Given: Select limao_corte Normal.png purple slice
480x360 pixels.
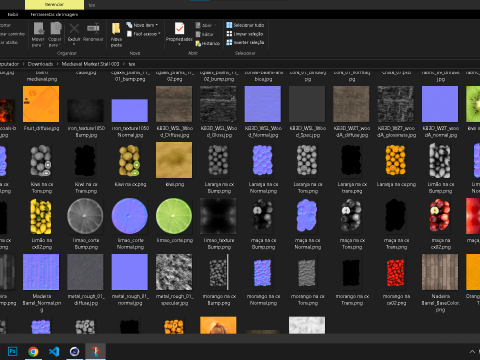Looking at the screenshot, I should [130, 216].
